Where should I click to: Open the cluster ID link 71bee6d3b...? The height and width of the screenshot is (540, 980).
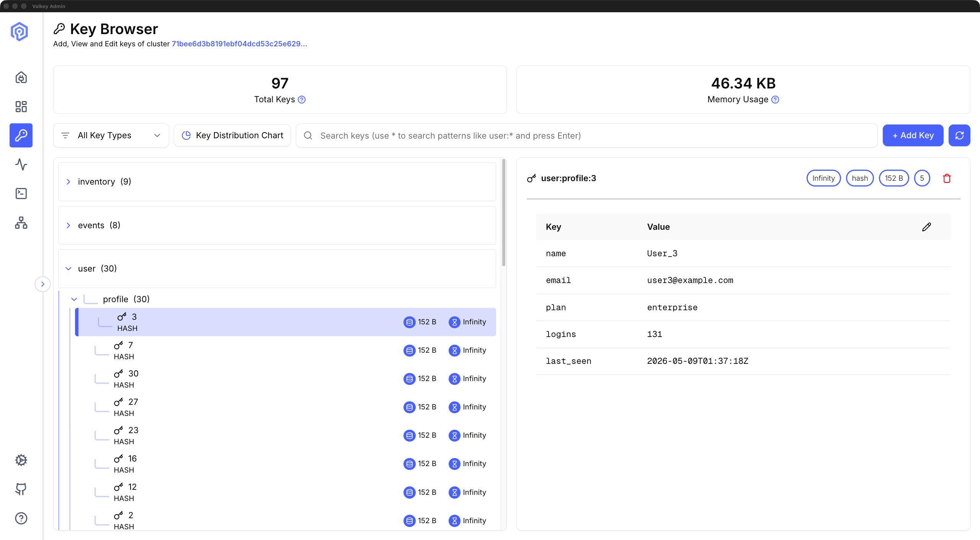coord(239,44)
